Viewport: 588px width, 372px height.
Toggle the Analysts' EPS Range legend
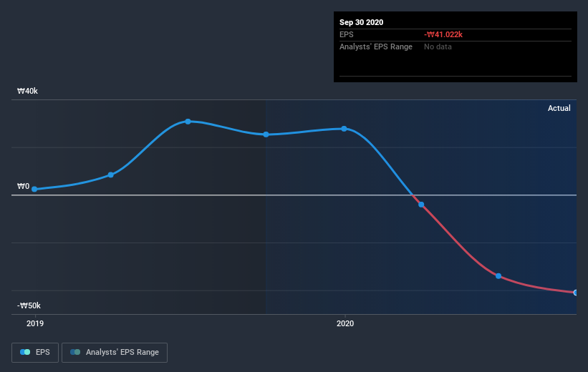click(115, 352)
